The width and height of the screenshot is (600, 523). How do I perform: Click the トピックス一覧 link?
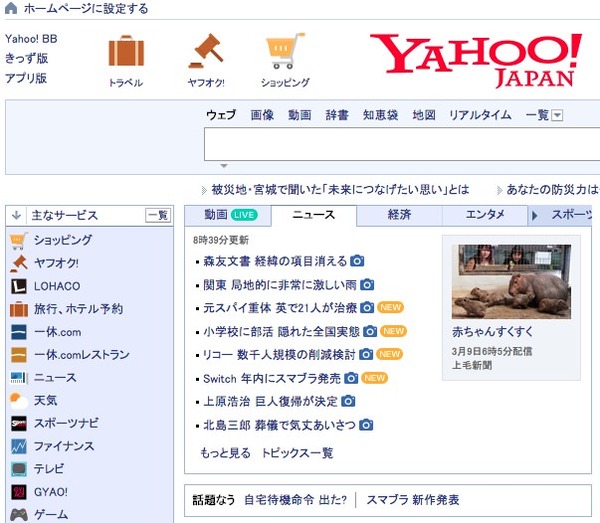pos(297,453)
